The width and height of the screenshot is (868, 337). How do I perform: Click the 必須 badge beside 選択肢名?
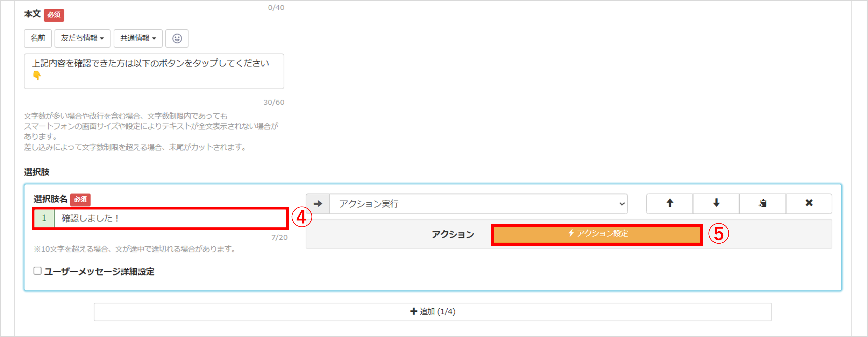80,199
